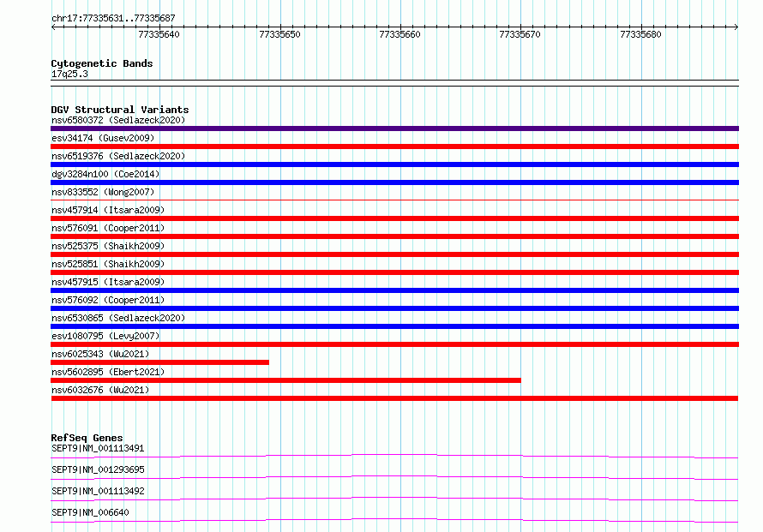Screen dimensions: 763x532
Task: Select the magenta SEPT9|NM_001293695 gene line
Action: pyautogui.click(x=394, y=477)
